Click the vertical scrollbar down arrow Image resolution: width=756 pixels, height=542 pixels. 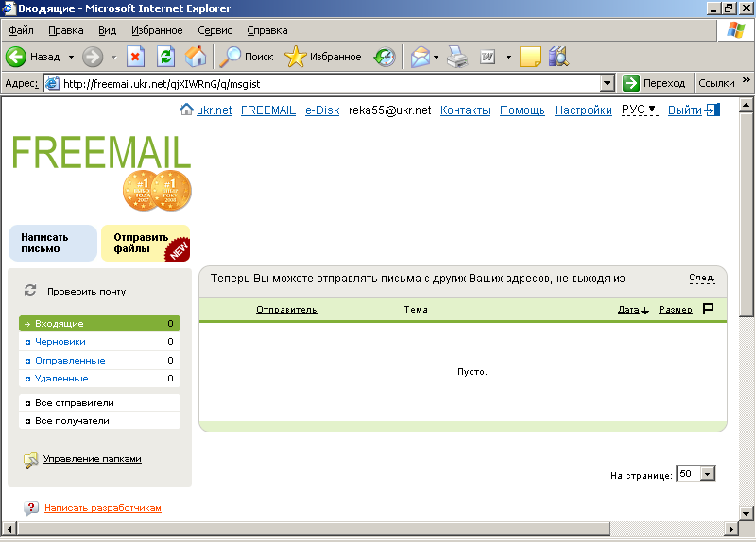746,513
